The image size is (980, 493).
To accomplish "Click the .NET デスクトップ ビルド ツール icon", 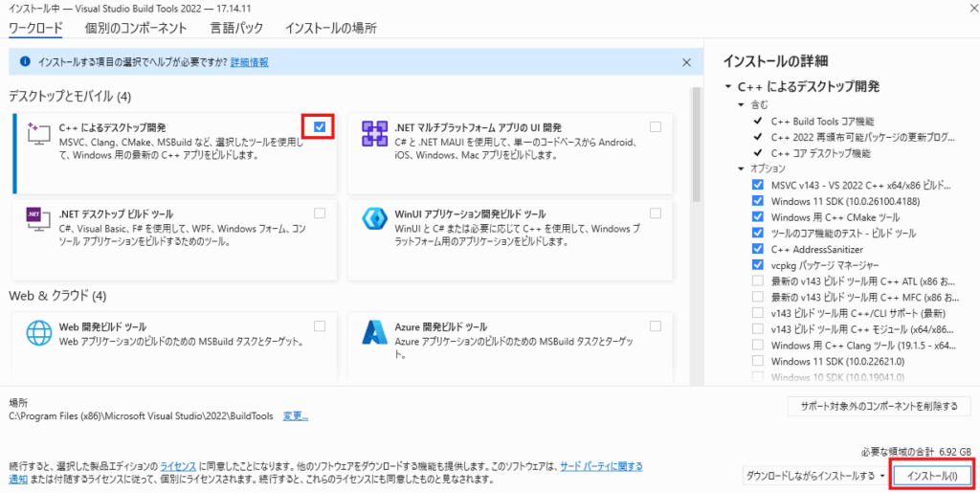I will (x=38, y=220).
